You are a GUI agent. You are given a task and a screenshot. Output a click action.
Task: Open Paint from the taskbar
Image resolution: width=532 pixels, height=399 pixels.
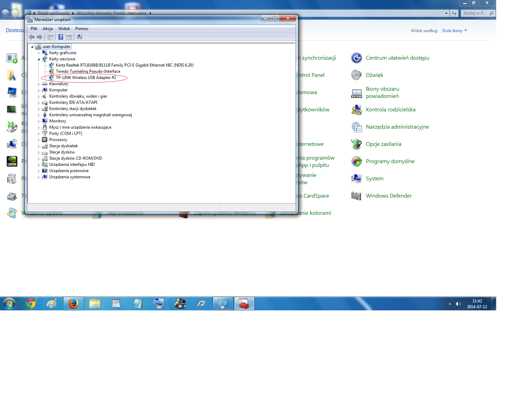[x=52, y=303]
